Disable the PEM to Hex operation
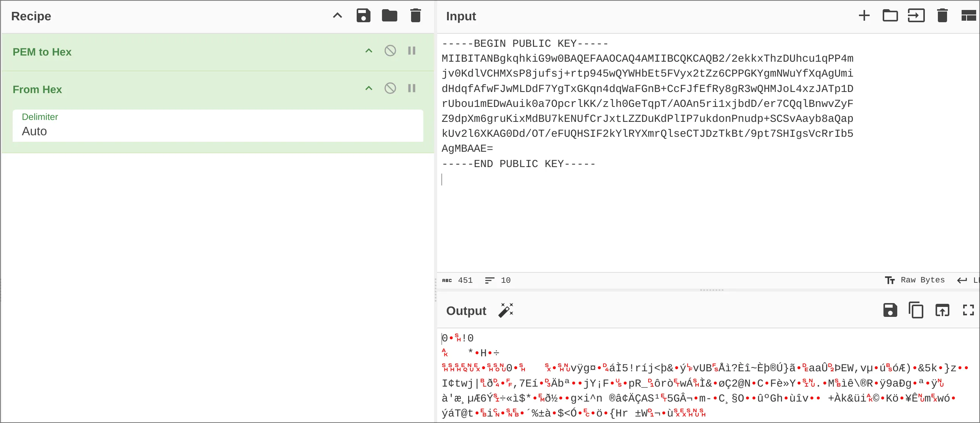 click(390, 51)
